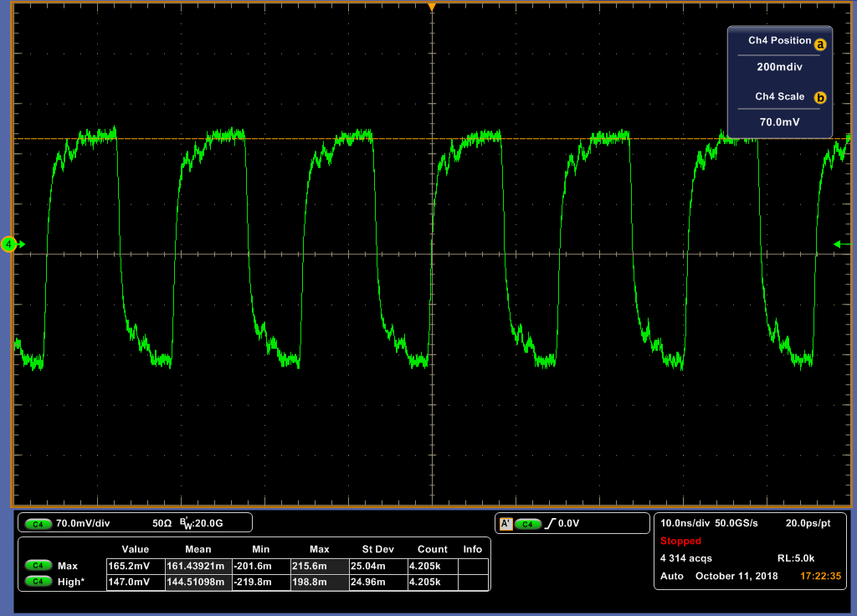Click the channel 4 ground reference marker
Image resolution: width=857 pixels, height=616 pixels.
[9, 244]
